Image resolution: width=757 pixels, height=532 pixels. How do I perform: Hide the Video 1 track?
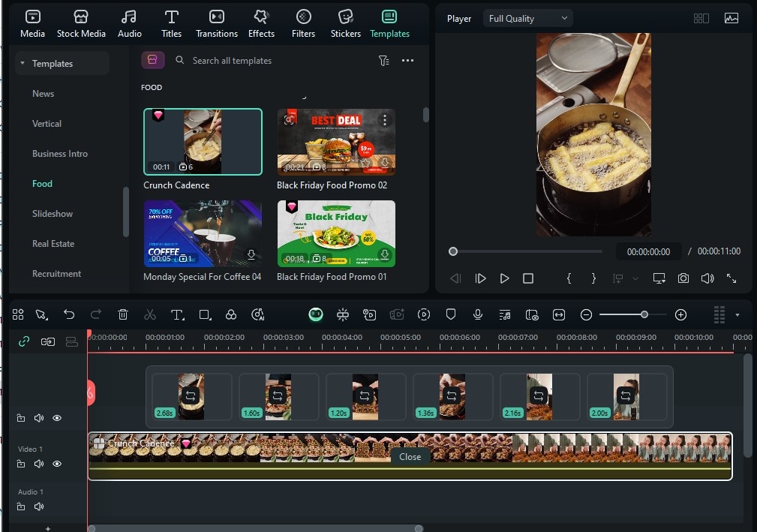pyautogui.click(x=57, y=464)
